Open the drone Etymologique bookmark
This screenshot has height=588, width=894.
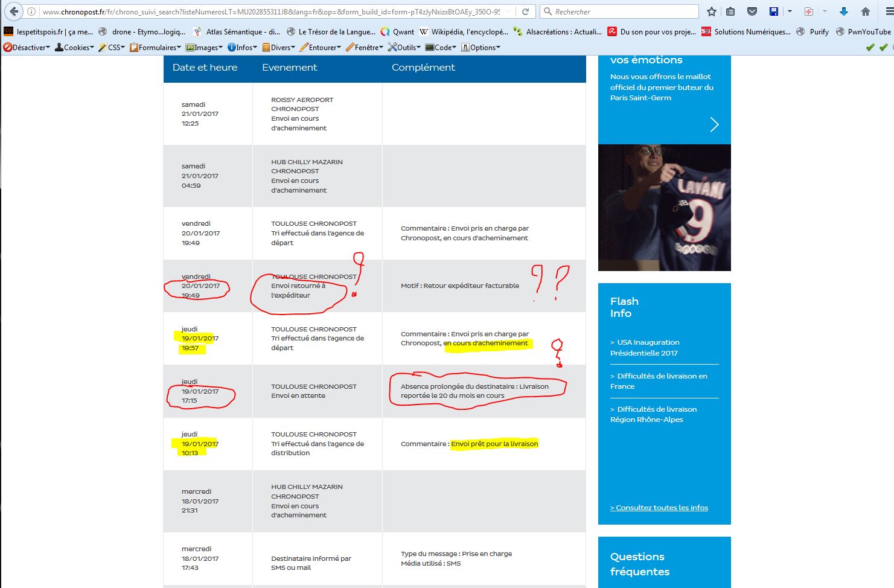tap(142, 32)
